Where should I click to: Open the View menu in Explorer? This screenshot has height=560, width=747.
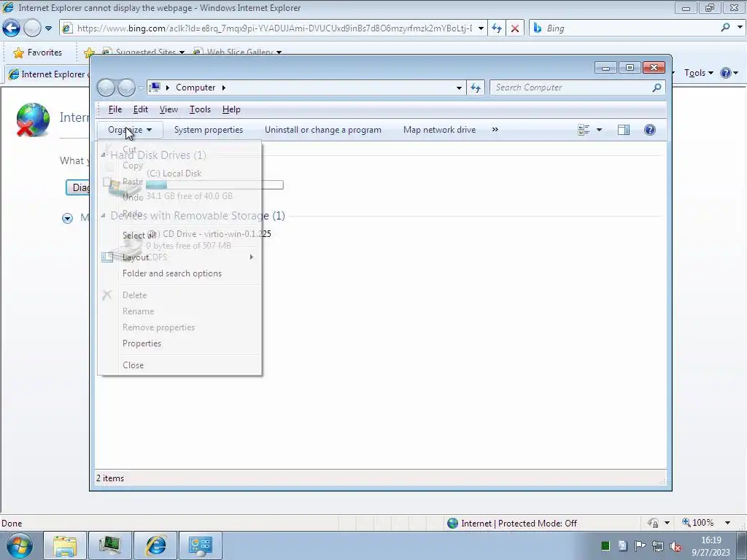click(169, 109)
